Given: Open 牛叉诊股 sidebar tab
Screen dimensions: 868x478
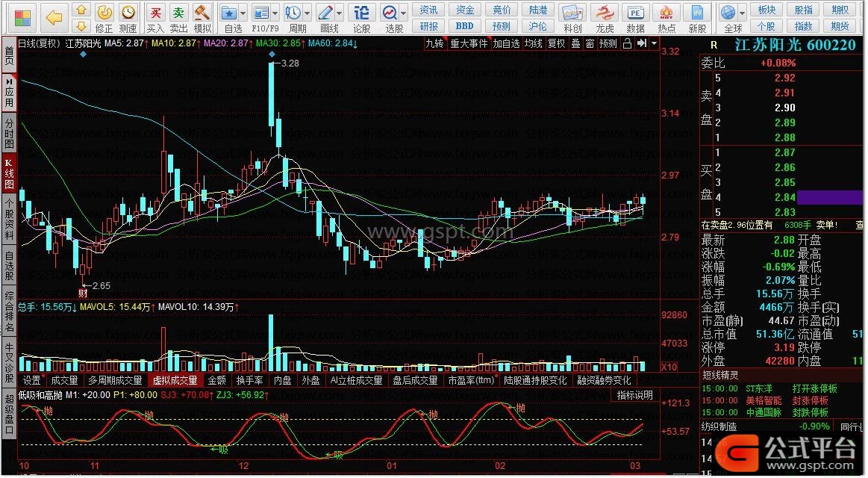Looking at the screenshot, I should pyautogui.click(x=9, y=363).
